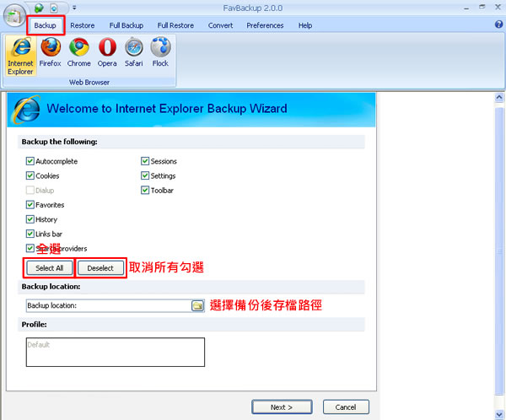
Task: Select Chrome browser icon
Action: coord(78,52)
